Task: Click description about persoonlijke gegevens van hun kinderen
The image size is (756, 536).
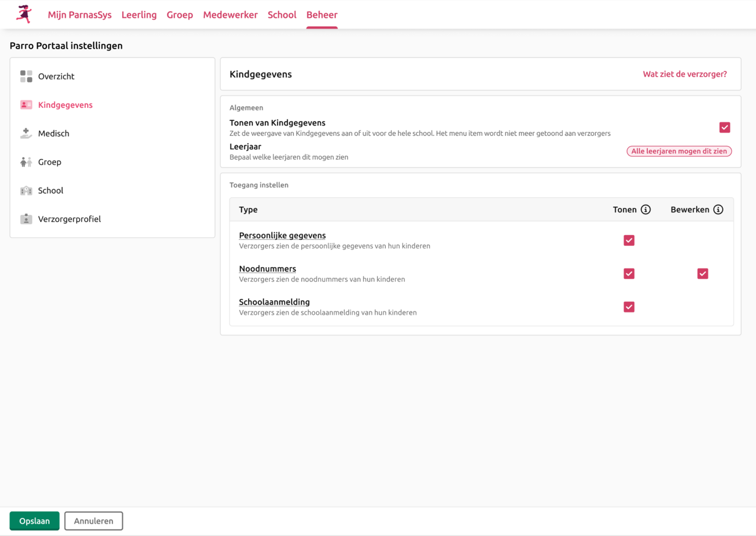Action: coord(334,246)
